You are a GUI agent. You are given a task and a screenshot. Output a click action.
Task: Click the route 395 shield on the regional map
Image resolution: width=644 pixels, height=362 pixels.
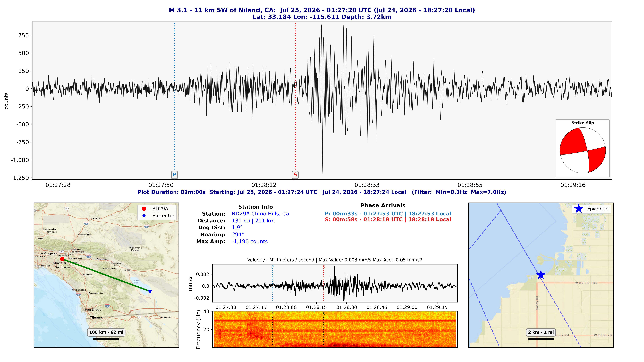tap(67, 208)
